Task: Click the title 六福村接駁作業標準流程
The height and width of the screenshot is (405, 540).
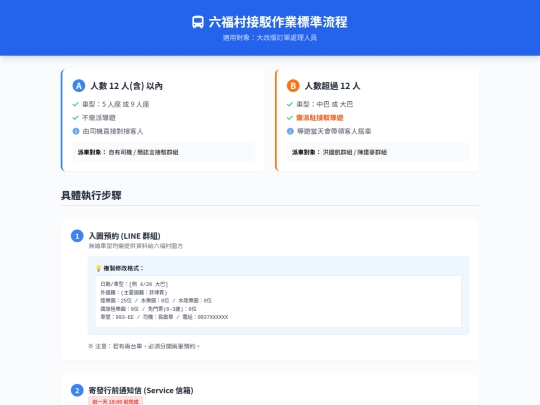Action: pyautogui.click(x=278, y=22)
